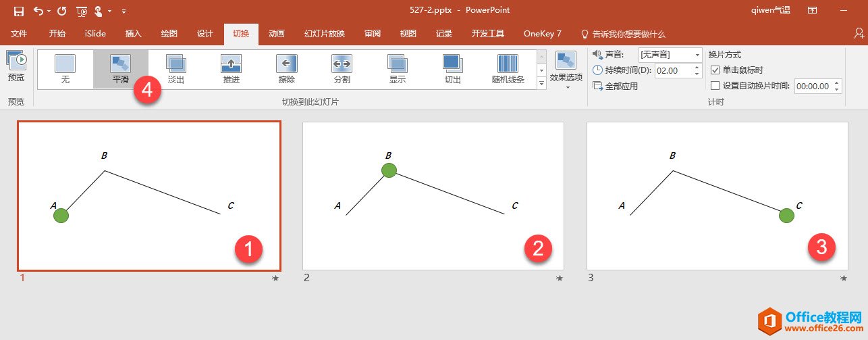868x340 pixels.
Task: Click 全部应用 Apply To All
Action: (x=615, y=86)
